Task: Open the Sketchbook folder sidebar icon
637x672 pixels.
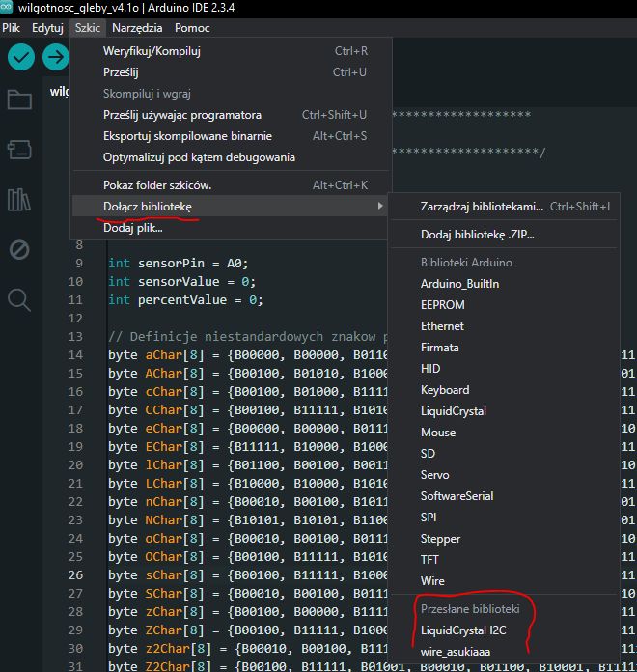Action: tap(19, 99)
